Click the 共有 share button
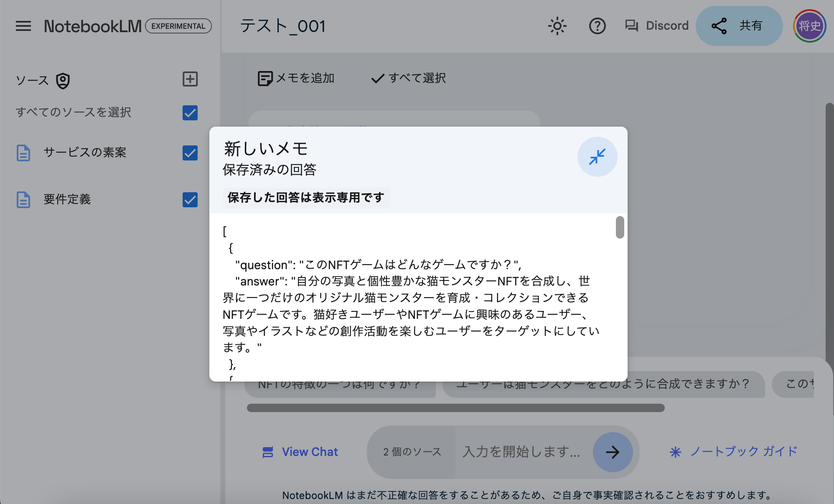Viewport: 834px width, 504px height. pos(739,26)
